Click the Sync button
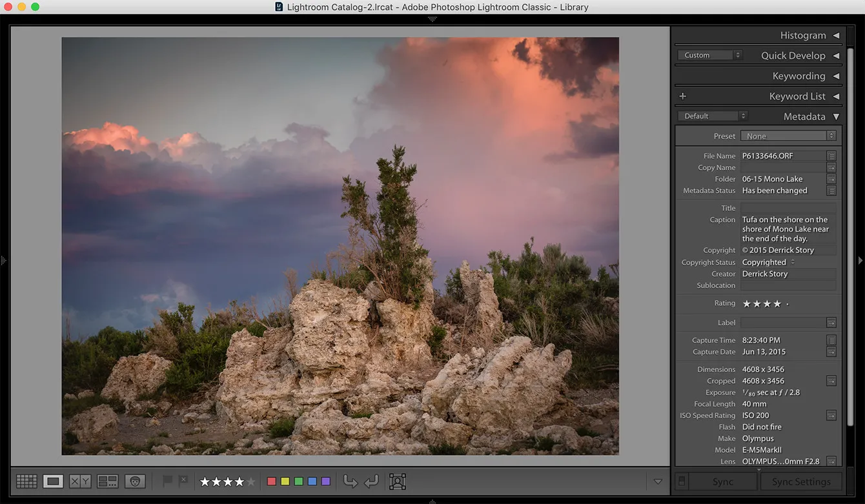865x504 pixels. (x=722, y=481)
